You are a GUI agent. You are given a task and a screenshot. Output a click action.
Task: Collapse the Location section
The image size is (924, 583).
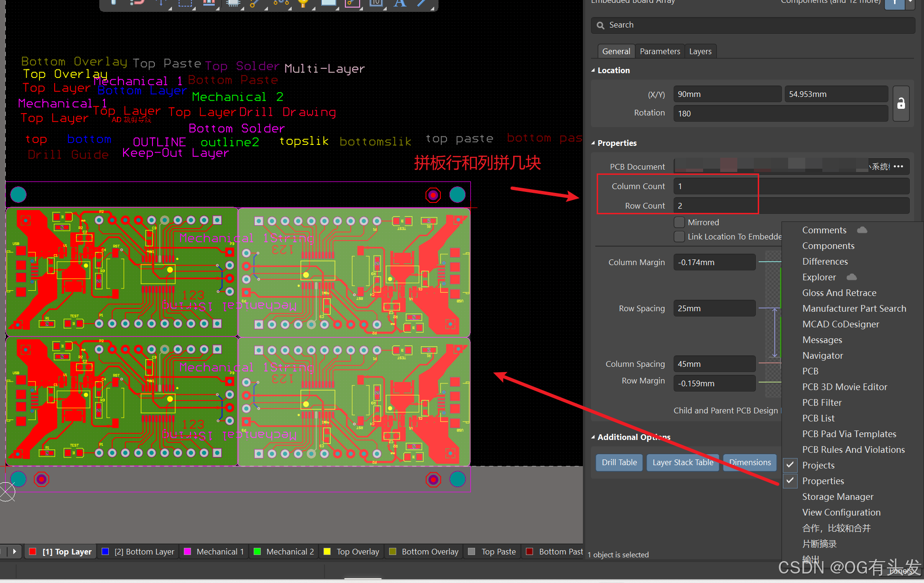click(593, 70)
